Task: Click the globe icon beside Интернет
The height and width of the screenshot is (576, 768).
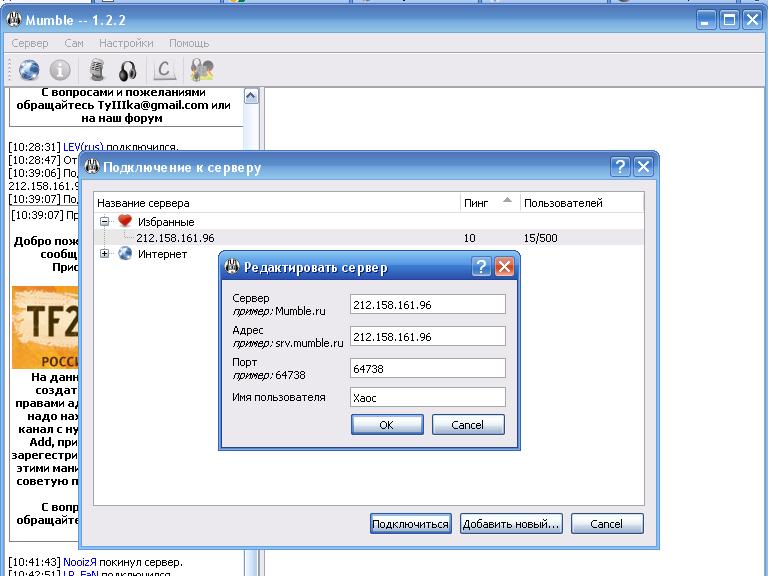Action: point(125,253)
